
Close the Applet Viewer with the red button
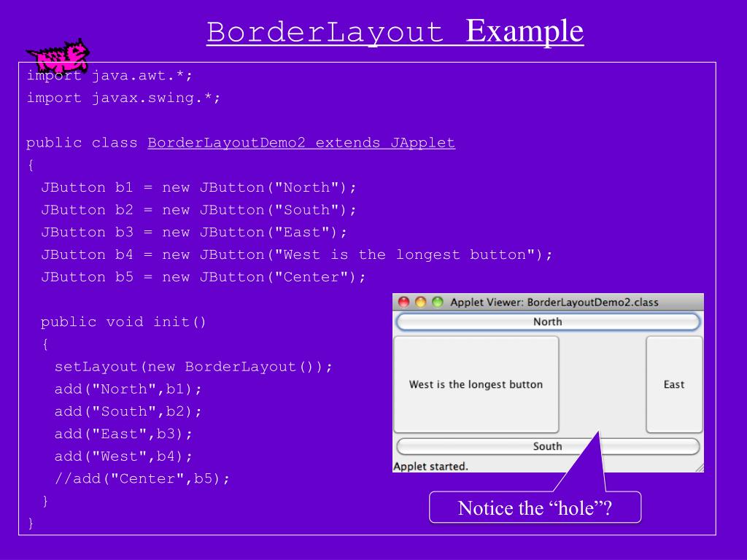click(x=404, y=302)
